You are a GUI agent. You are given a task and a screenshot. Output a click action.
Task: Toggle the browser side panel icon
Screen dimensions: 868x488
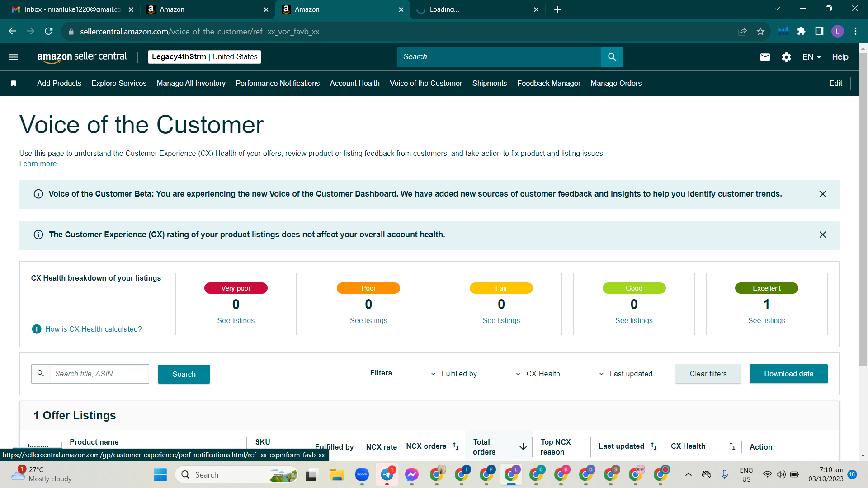click(819, 31)
